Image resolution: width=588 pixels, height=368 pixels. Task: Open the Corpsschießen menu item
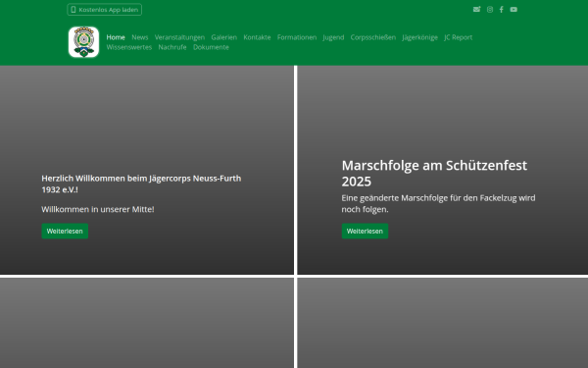373,37
